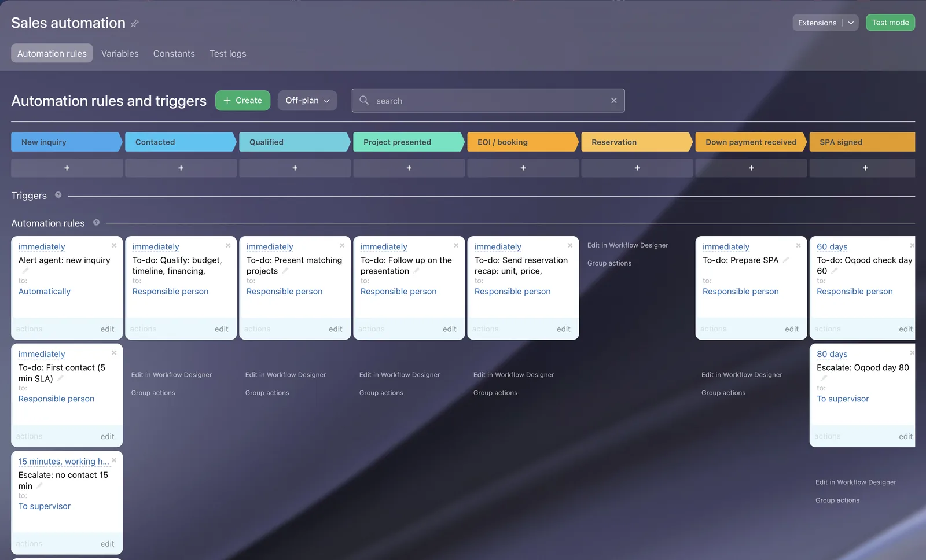
Task: Open Edit in Workflow Designer under Reservation
Action: pos(627,245)
